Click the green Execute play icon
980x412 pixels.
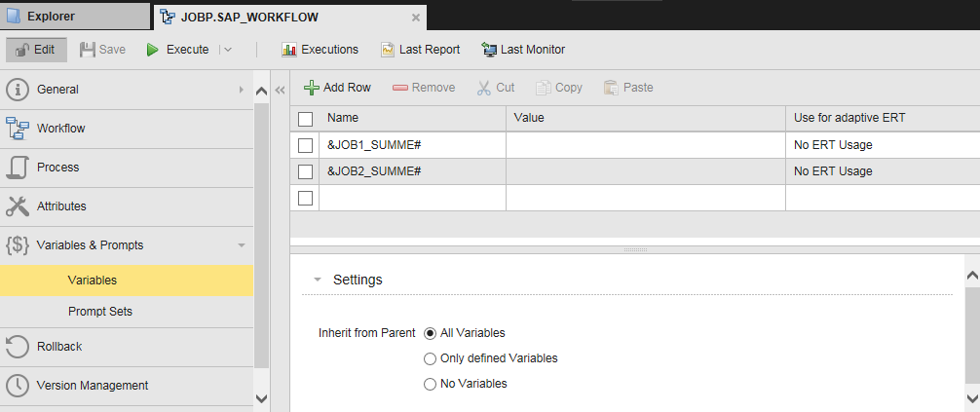point(153,50)
